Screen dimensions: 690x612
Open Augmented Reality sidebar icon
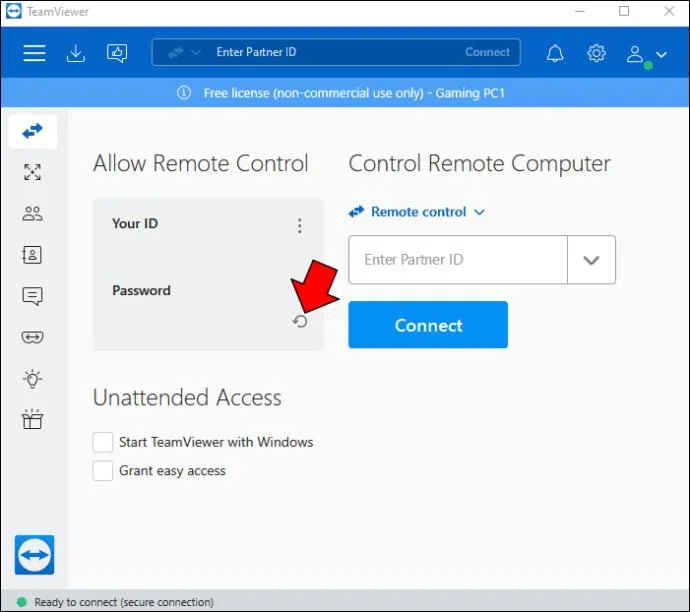[33, 337]
